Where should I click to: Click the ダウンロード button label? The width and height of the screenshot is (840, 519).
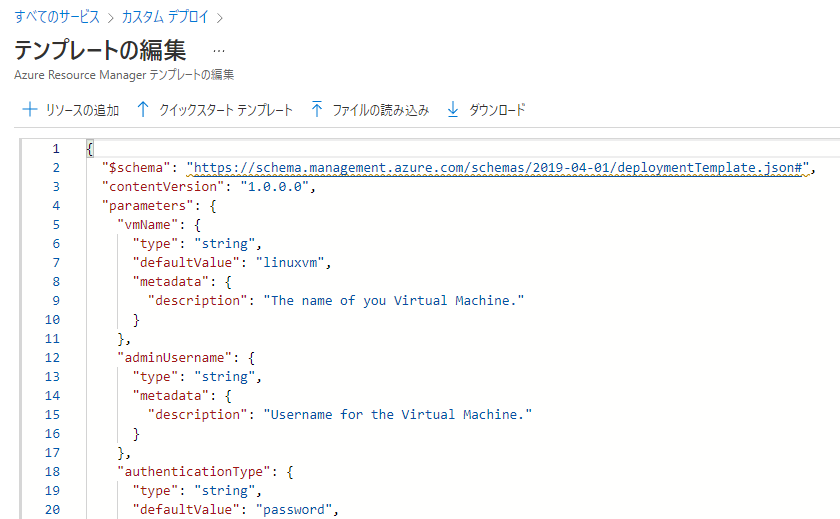pos(497,110)
